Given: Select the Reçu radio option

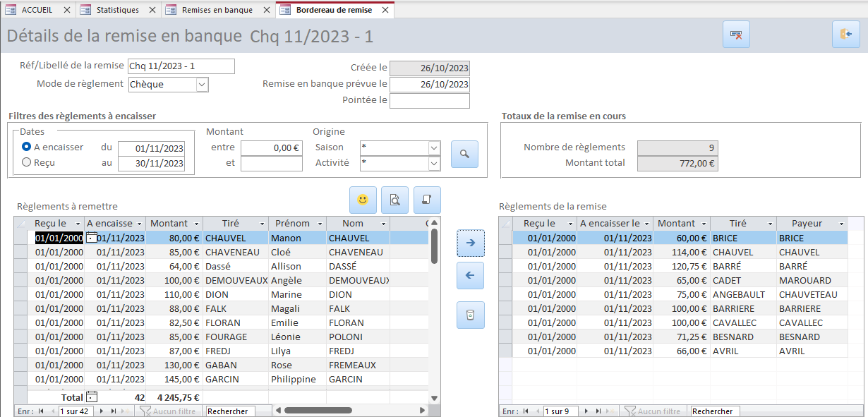Looking at the screenshot, I should tap(27, 162).
